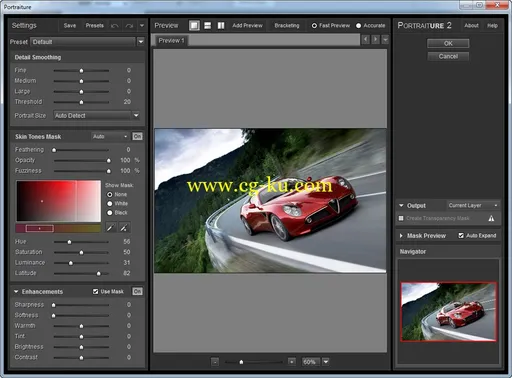The width and height of the screenshot is (512, 378).
Task: Open the settings options dropdown arrow next to redo
Action: (x=142, y=26)
